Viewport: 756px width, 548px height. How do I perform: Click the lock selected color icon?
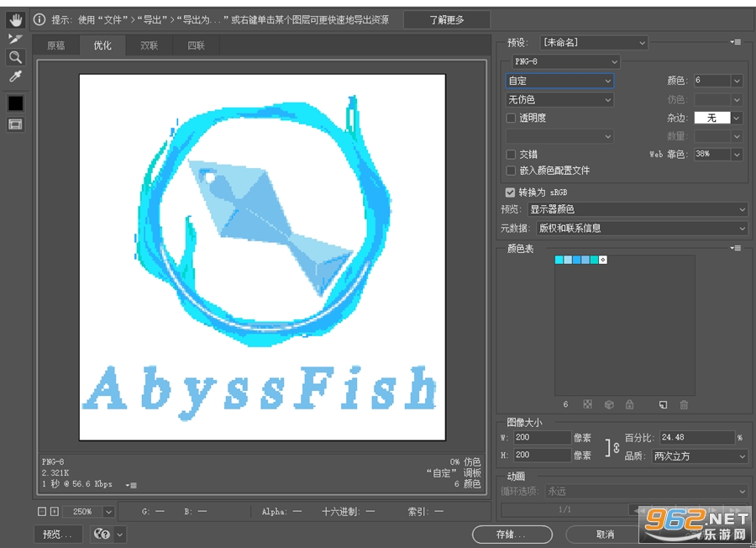630,404
